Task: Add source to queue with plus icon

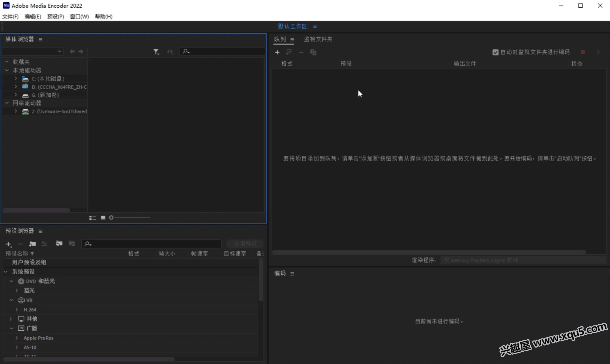Action: click(x=277, y=52)
